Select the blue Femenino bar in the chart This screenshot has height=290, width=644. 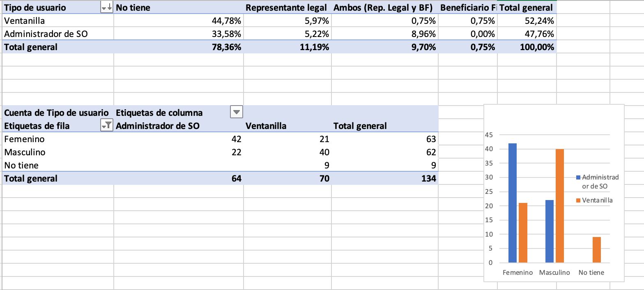(x=513, y=203)
